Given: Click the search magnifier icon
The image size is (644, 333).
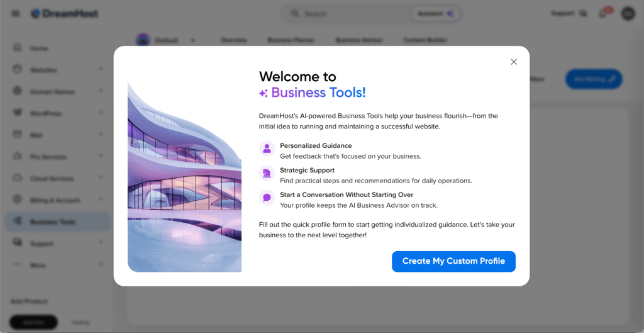Looking at the screenshot, I should coord(294,13).
